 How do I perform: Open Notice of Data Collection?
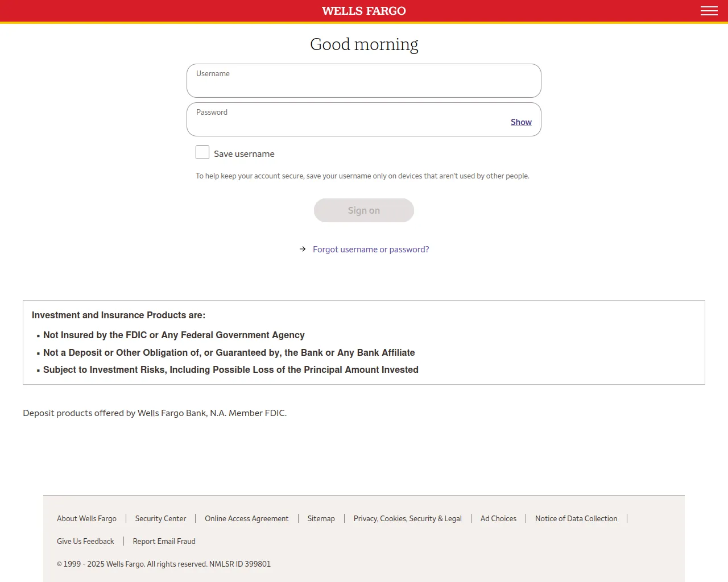576,518
